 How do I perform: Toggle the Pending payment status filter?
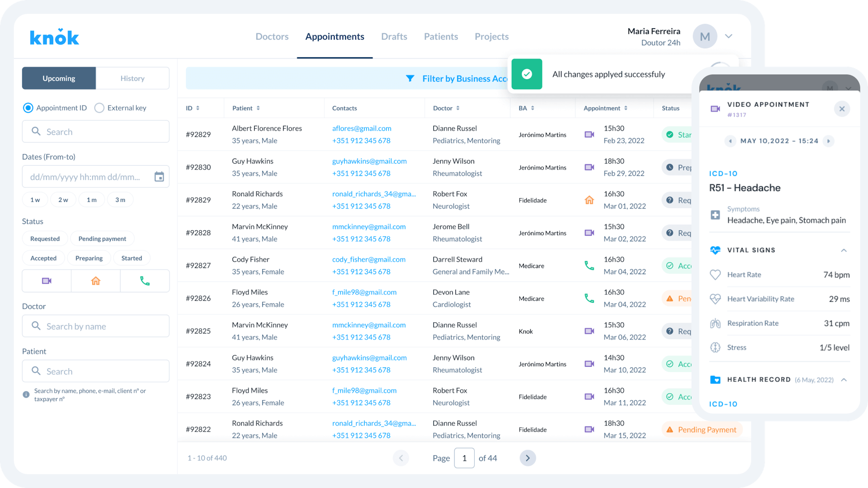[102, 239]
